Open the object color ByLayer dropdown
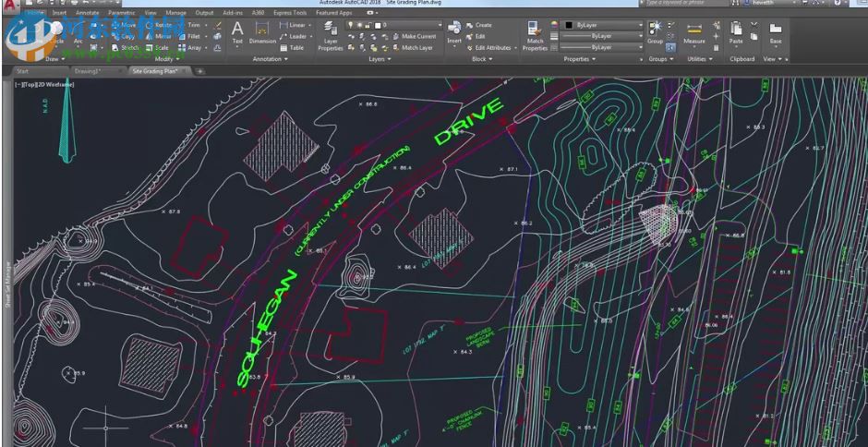The width and height of the screenshot is (868, 447). pos(603,25)
